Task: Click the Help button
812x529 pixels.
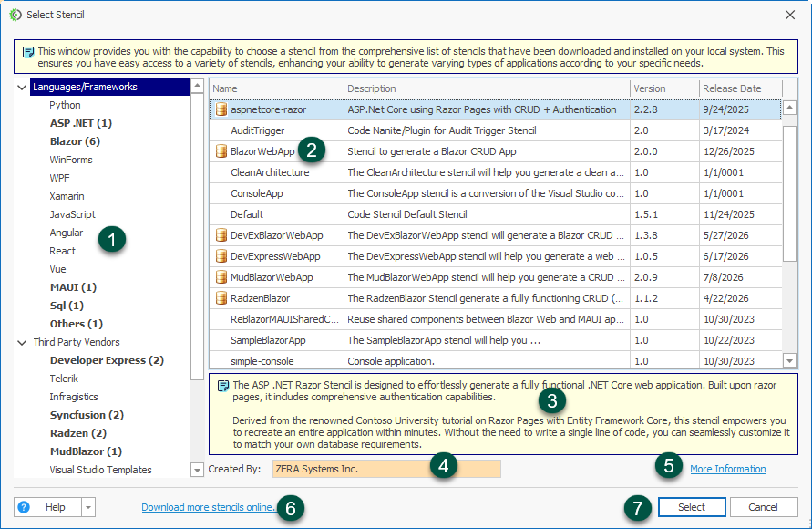Action: 47,507
